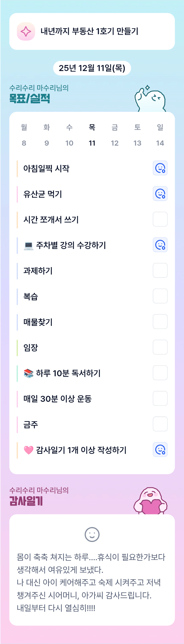Tick the 금주 checkbox
Viewport: 184px width, 644px height.
tap(160, 424)
